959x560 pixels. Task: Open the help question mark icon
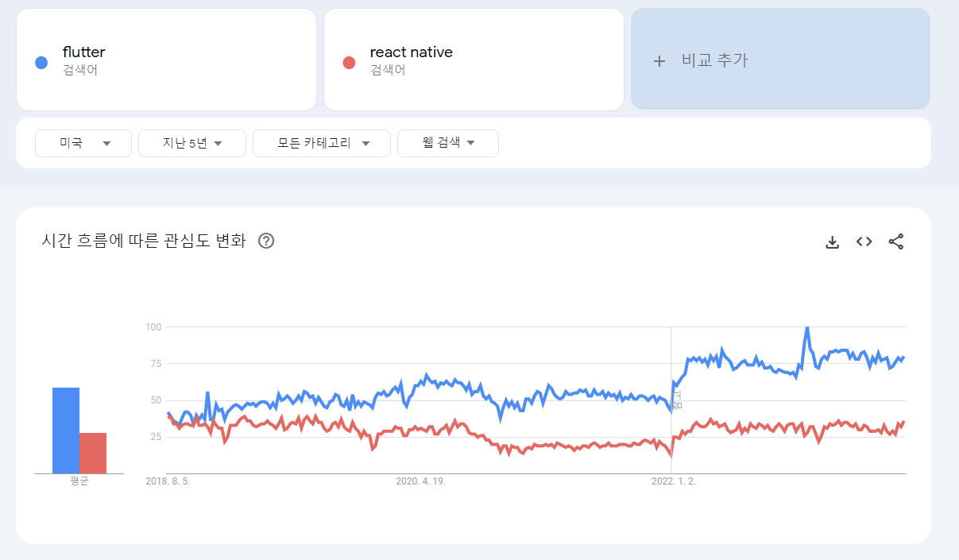267,241
